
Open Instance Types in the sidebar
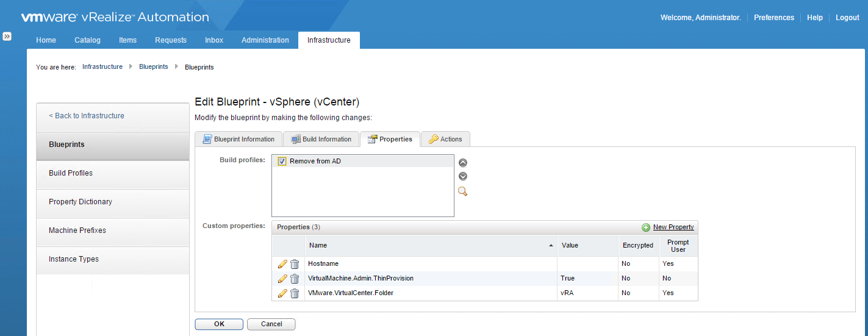(x=113, y=260)
